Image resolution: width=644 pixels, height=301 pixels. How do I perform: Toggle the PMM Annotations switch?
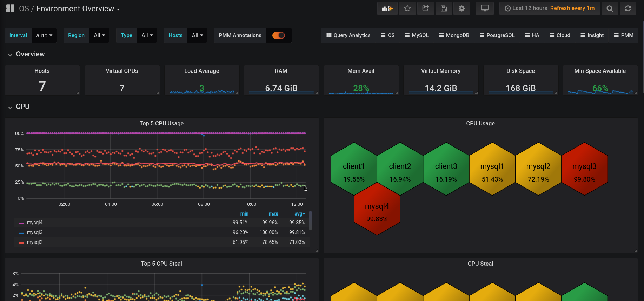click(x=279, y=35)
